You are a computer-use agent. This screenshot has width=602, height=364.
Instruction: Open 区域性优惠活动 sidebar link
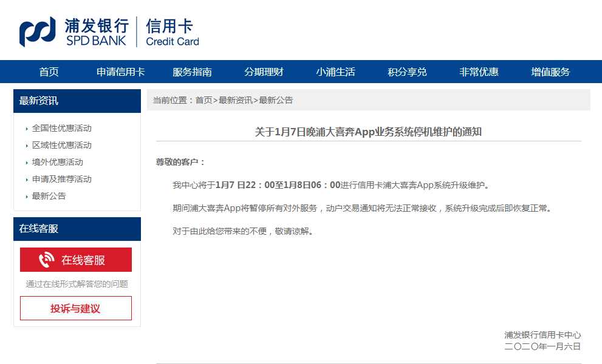coord(61,145)
